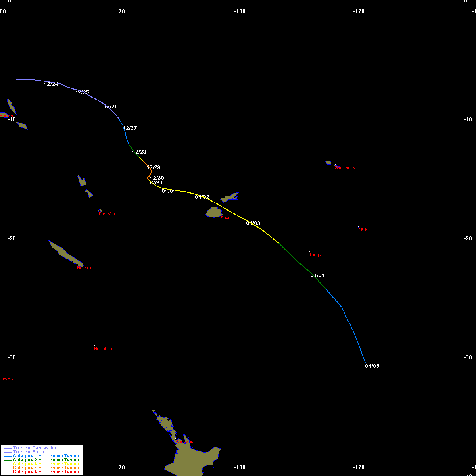476x476 pixels.
Task: Click the Noumea city label
Action: pos(85,268)
